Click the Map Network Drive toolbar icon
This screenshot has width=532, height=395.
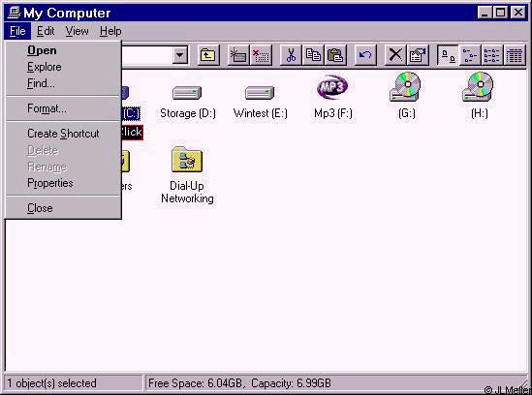click(238, 55)
